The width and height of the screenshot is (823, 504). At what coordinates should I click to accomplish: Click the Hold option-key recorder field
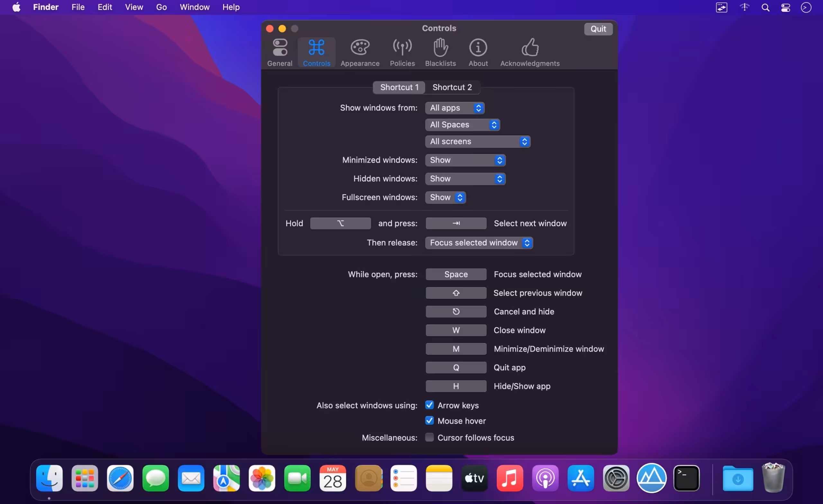pyautogui.click(x=340, y=223)
